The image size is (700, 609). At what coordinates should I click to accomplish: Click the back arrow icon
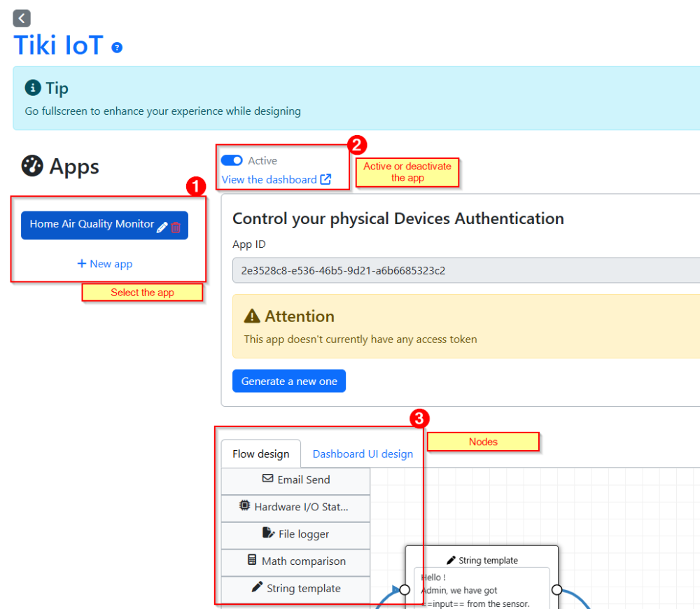22,18
